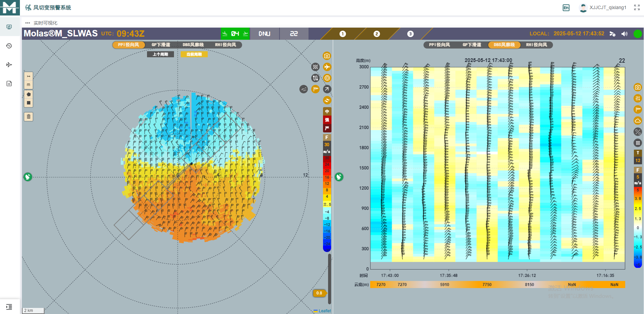
Task: Expand the sidebar menu using bottom icon
Action: 9,307
